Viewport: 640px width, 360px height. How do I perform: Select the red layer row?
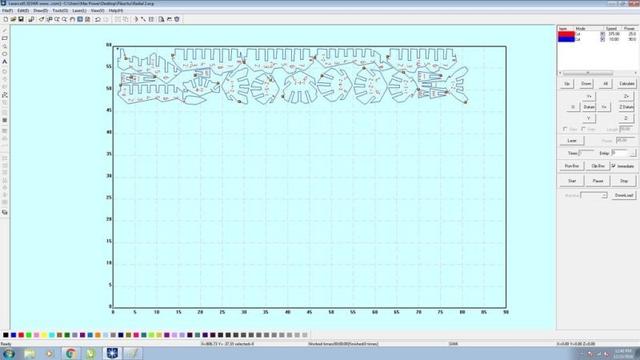pos(597,34)
